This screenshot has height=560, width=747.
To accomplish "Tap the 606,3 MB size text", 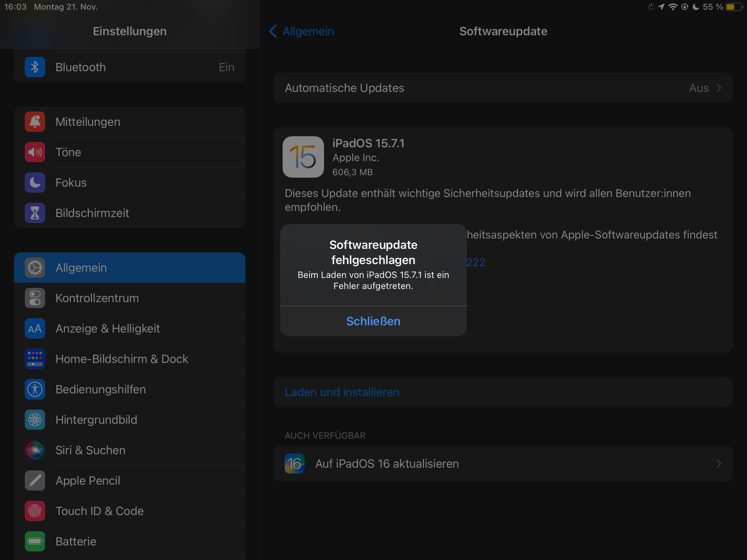I will click(352, 172).
